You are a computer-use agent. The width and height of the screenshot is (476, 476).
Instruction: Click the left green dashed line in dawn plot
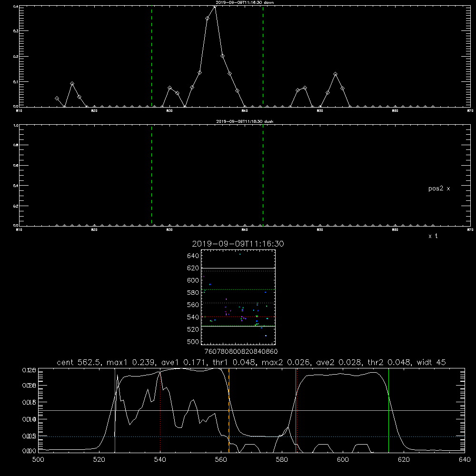pos(151,56)
